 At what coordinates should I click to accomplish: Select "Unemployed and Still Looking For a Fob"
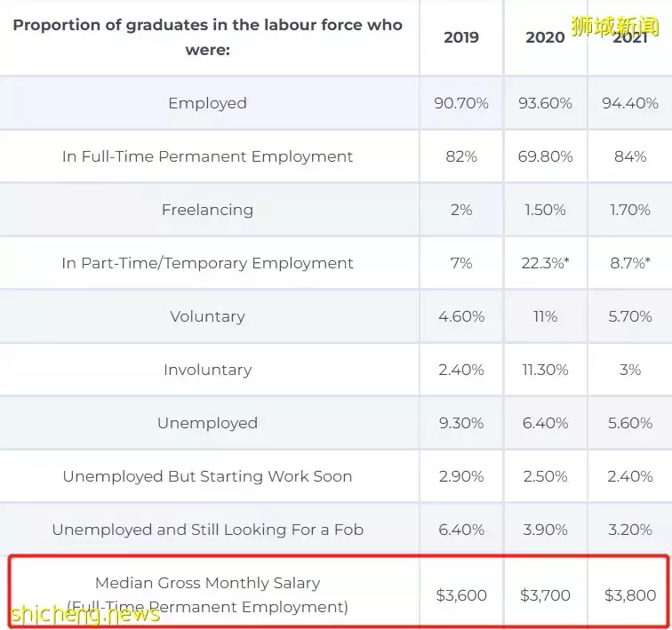coord(207,530)
